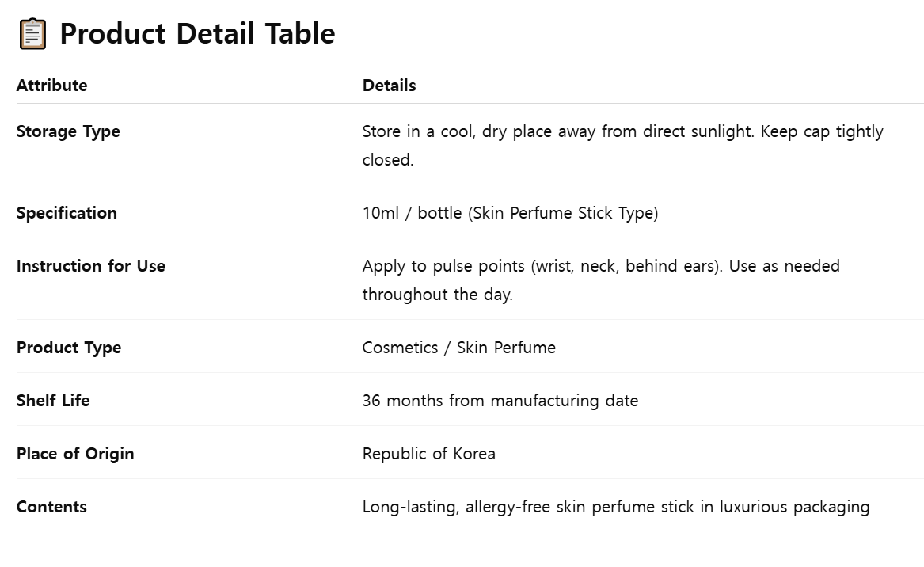Click the Cosmetics / Skin Perfume value
This screenshot has height=567, width=924.
click(x=459, y=348)
